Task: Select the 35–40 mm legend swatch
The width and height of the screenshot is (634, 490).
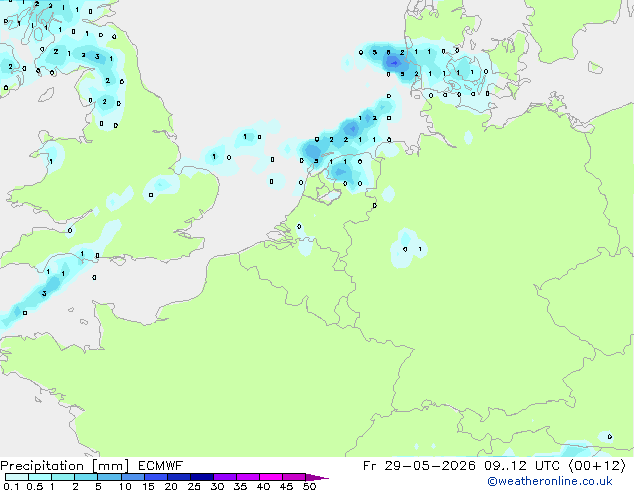Action: [x=247, y=477]
